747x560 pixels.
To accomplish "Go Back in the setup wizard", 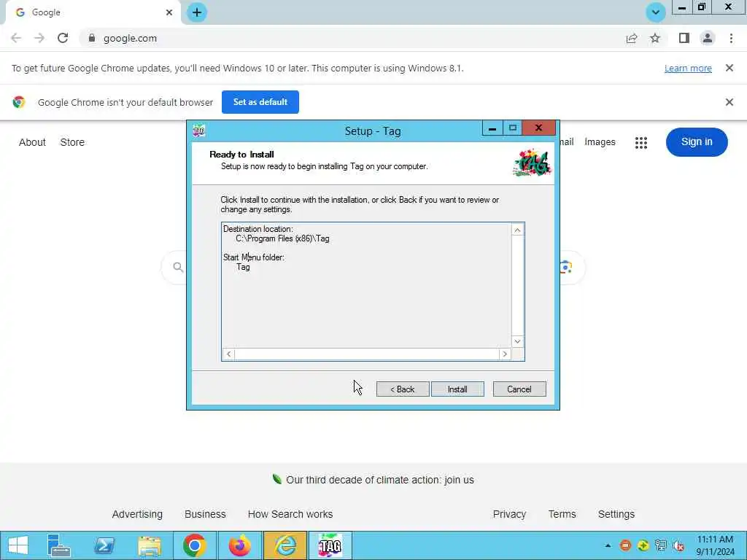I will [x=403, y=389].
